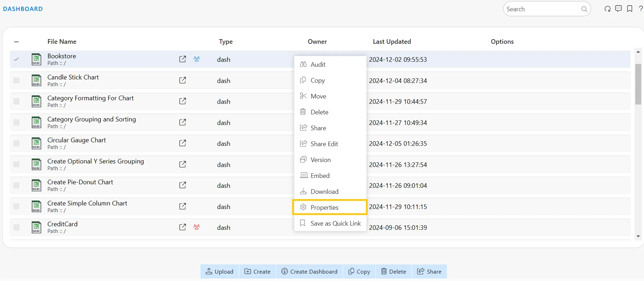Click the scrollbar up arrow
The height and width of the screenshot is (281, 644).
click(638, 52)
